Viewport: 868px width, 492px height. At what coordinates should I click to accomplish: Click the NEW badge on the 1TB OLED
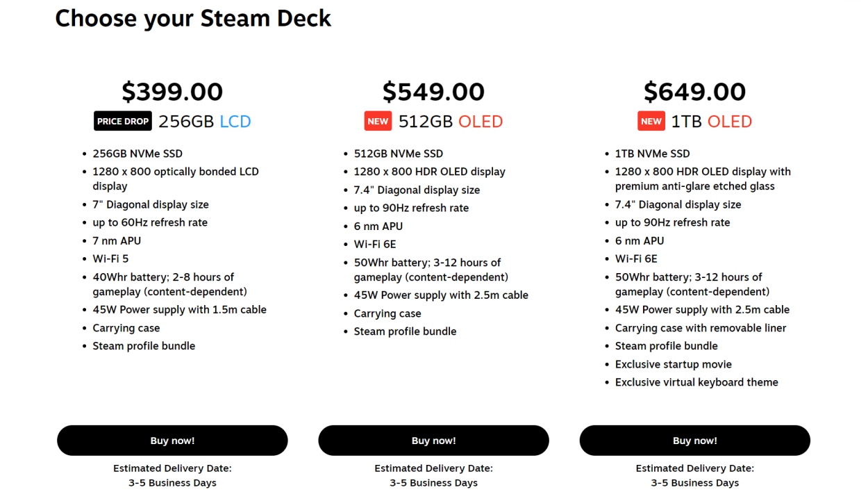[651, 121]
